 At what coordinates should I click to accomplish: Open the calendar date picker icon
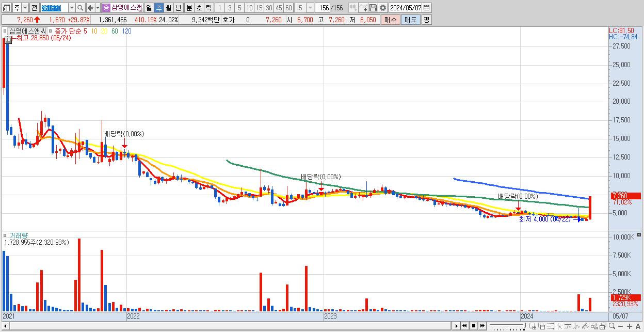pos(427,8)
